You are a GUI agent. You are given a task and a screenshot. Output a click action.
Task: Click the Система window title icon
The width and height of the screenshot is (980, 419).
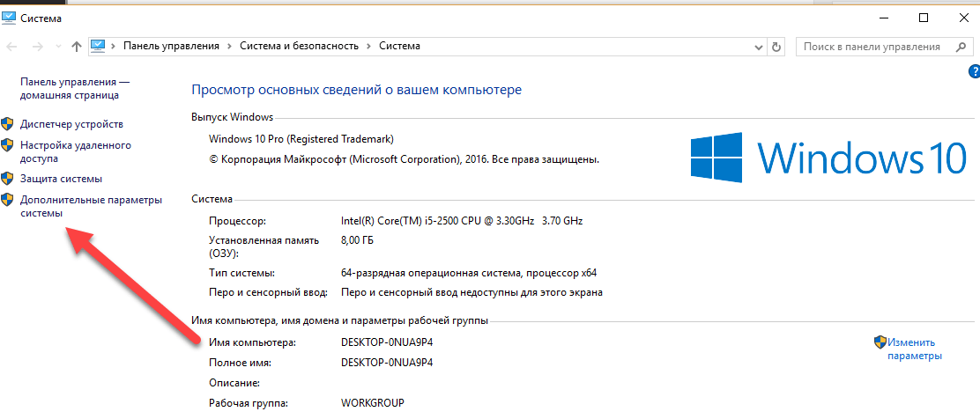point(9,18)
